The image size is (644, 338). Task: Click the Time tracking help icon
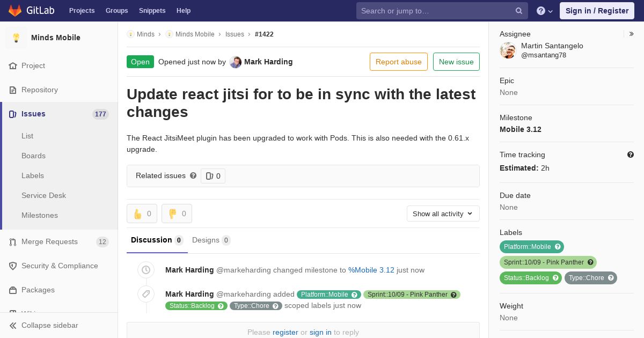pos(631,155)
